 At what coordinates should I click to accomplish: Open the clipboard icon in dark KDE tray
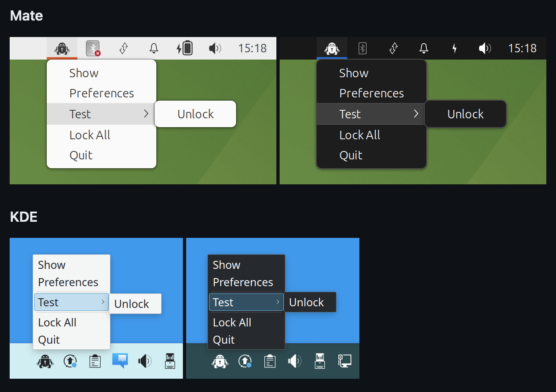point(270,361)
